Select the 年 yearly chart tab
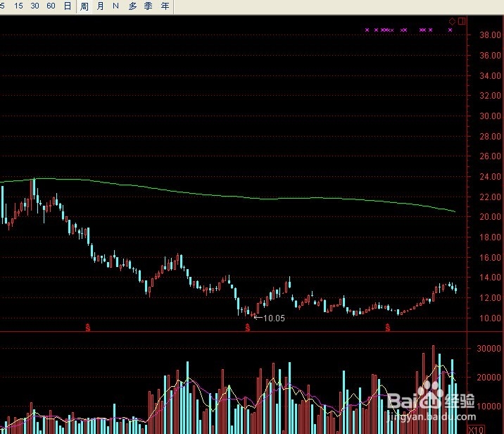Image resolution: width=504 pixels, height=434 pixels. pos(165,6)
